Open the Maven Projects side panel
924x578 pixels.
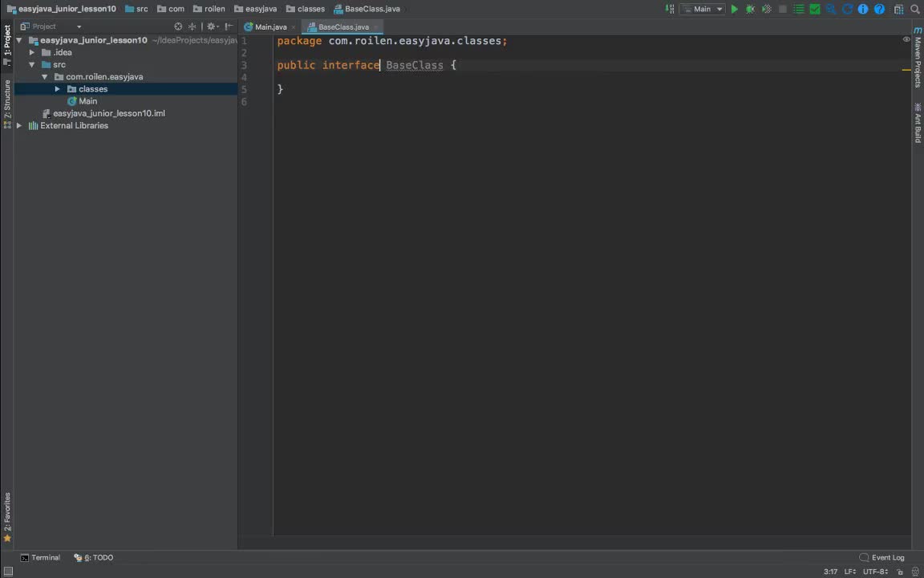[x=918, y=57]
